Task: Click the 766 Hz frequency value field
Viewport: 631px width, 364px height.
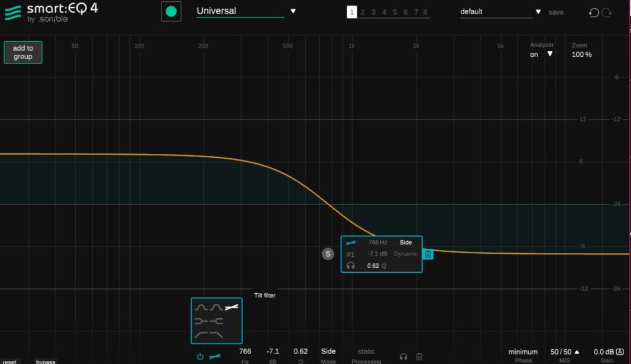Action: tap(245, 351)
